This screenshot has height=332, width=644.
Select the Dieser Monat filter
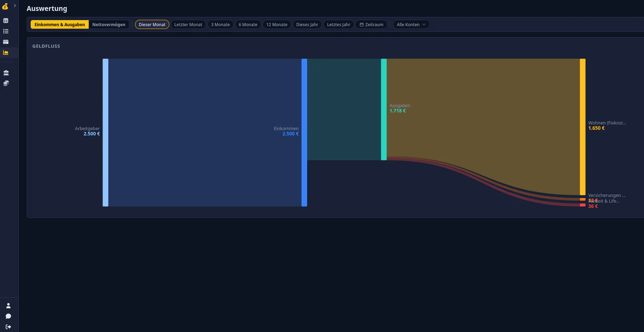pos(152,24)
